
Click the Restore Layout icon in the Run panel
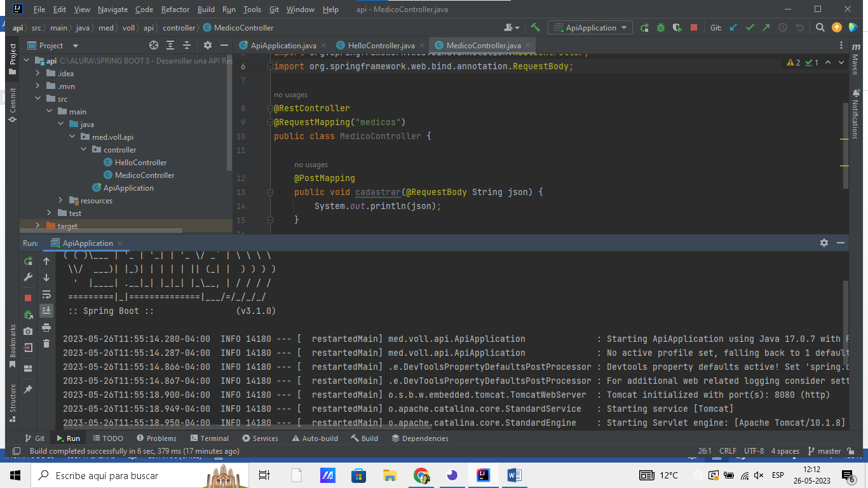click(28, 368)
